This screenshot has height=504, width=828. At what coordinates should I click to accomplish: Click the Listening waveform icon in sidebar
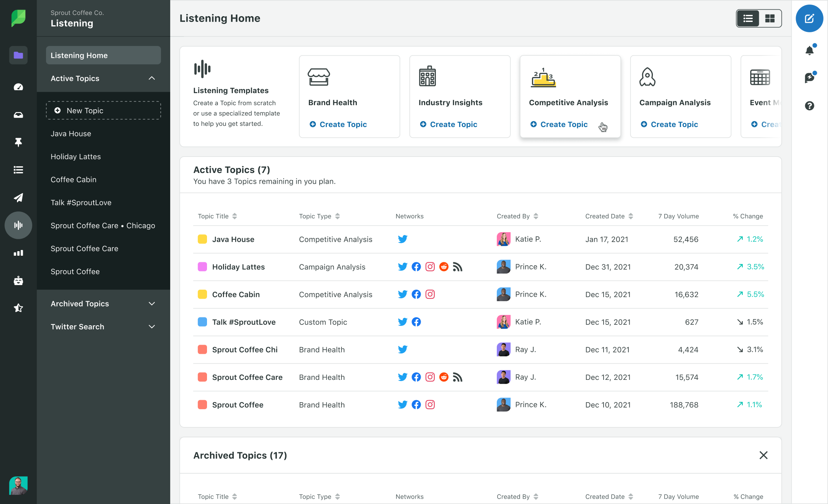(18, 225)
